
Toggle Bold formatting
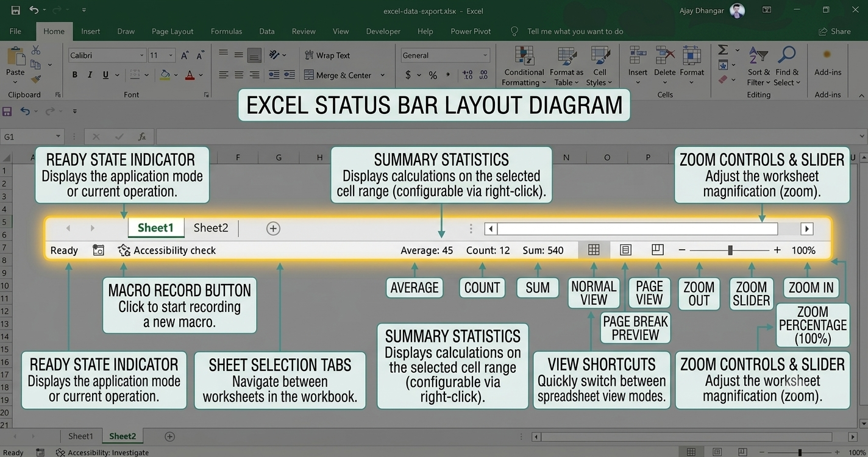[75, 75]
